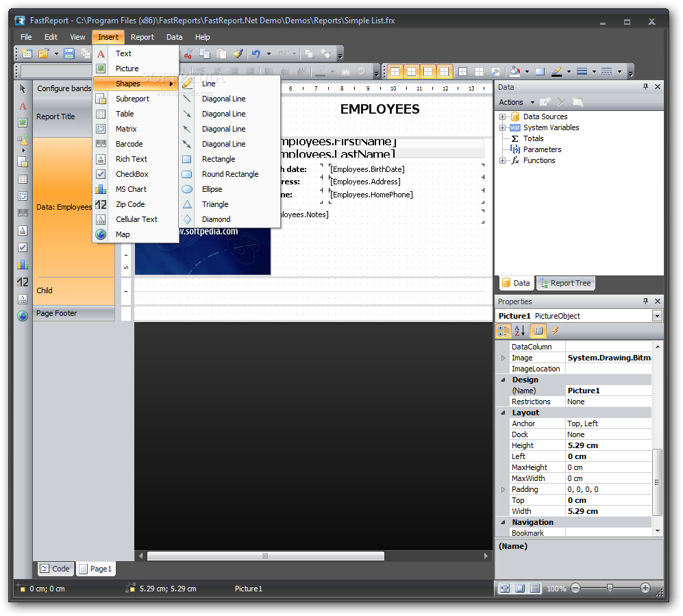683x616 pixels.
Task: Click the Shadow rectangle icon
Action: pyautogui.click(x=540, y=71)
